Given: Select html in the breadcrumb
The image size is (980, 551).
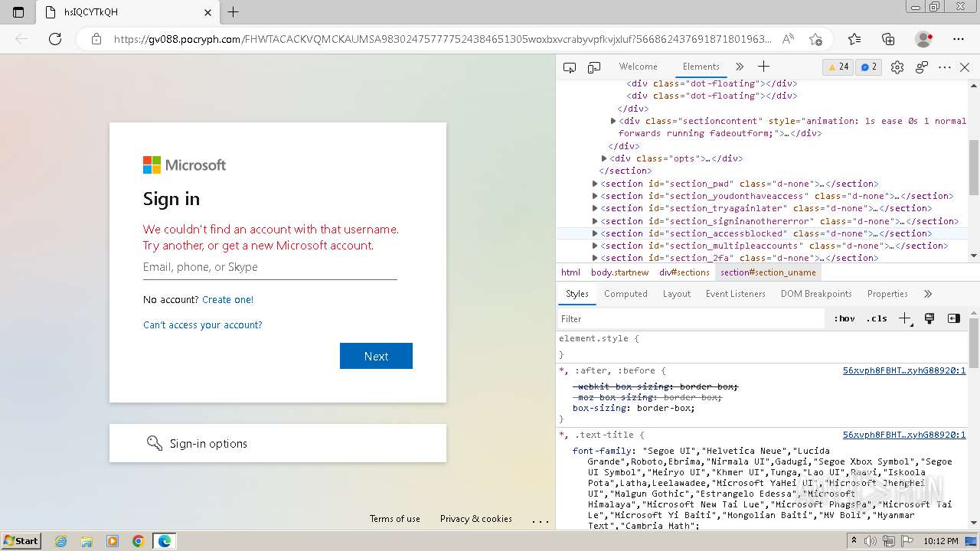Looking at the screenshot, I should tap(570, 272).
